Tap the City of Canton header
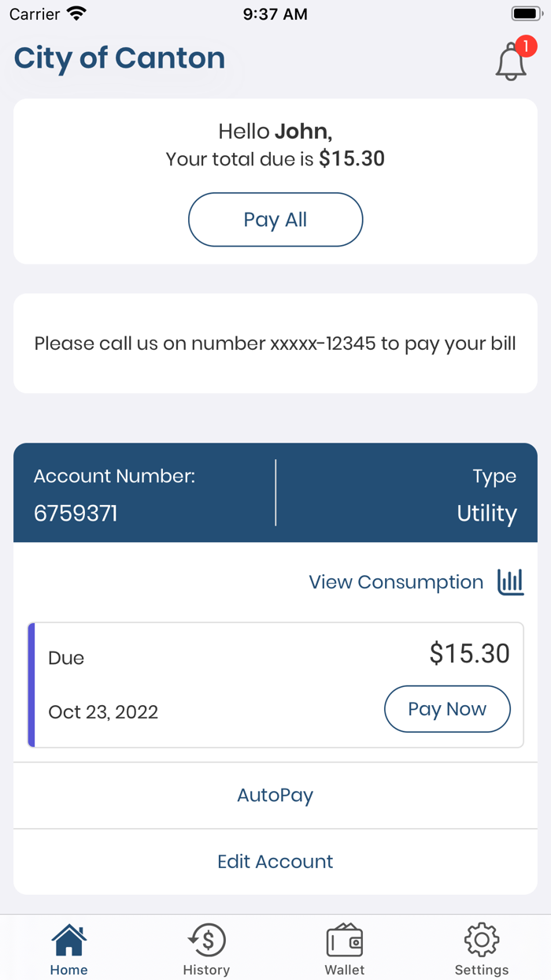Image resolution: width=551 pixels, height=980 pixels. 119,58
